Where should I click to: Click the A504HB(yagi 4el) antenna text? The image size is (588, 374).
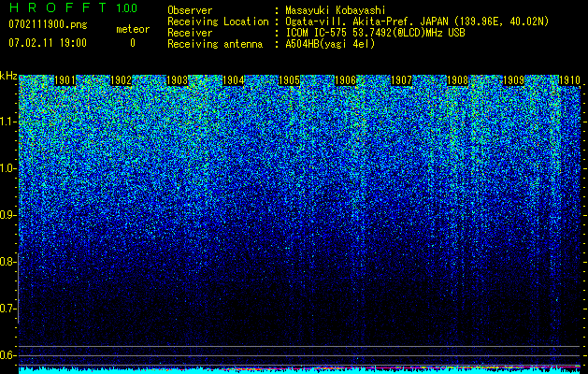click(330, 44)
